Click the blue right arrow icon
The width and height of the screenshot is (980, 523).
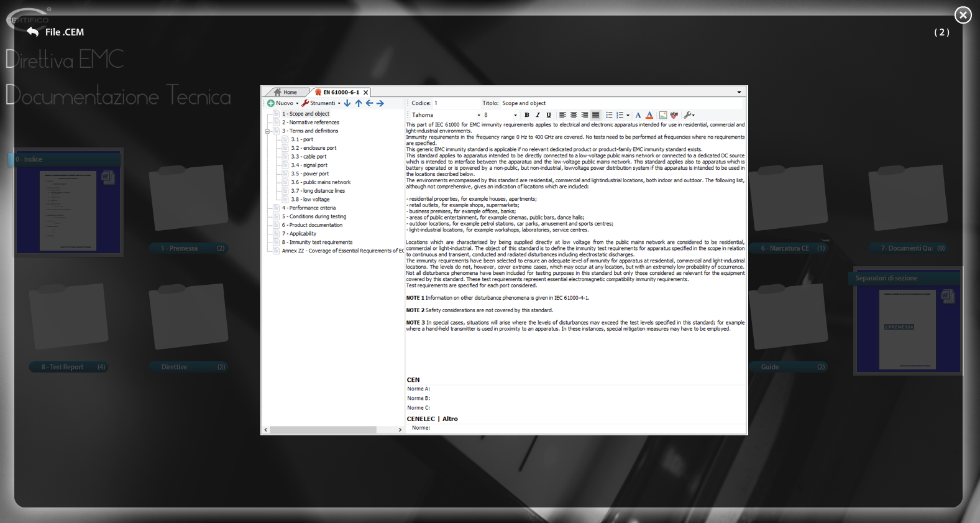tap(380, 103)
